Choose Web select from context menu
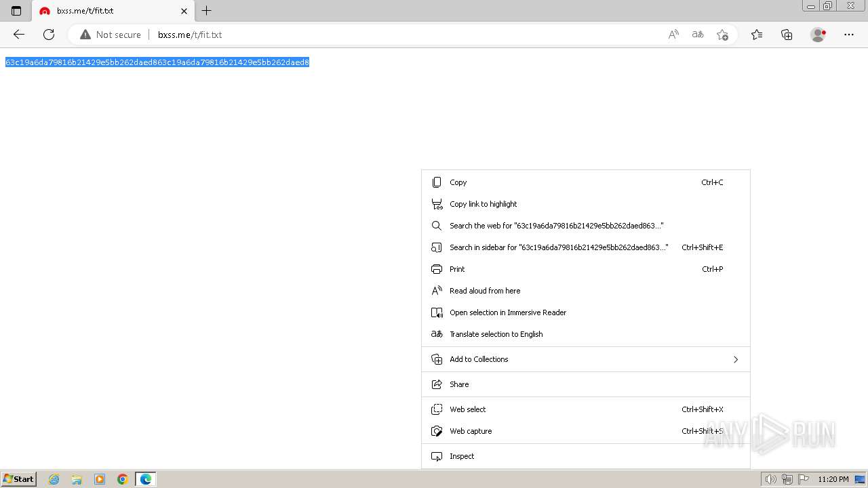868x488 pixels. [x=586, y=409]
